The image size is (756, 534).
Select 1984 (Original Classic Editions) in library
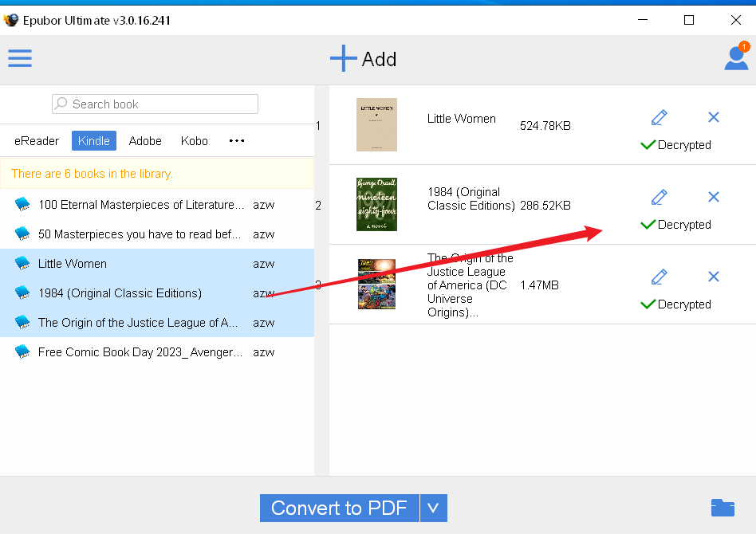[157, 293]
